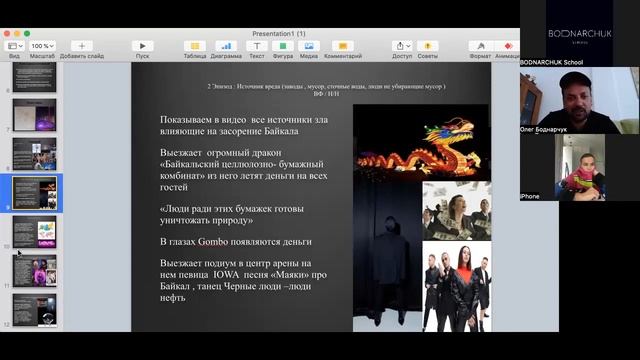Click the money rain photo on slide
The image size is (640, 360).
(457, 211)
